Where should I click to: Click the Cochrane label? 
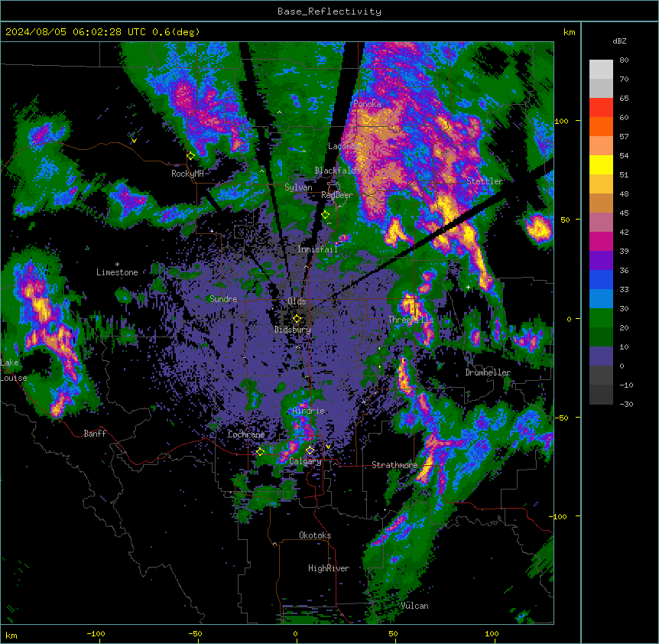point(246,434)
